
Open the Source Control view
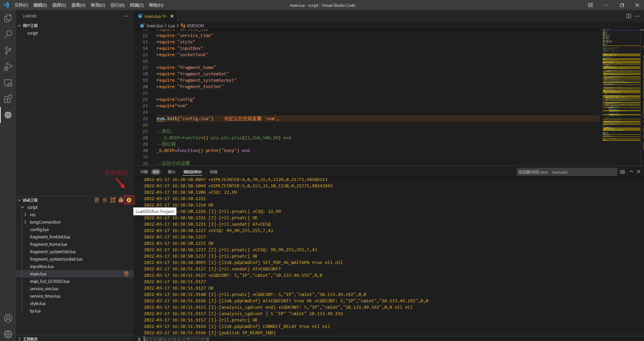tap(8, 50)
